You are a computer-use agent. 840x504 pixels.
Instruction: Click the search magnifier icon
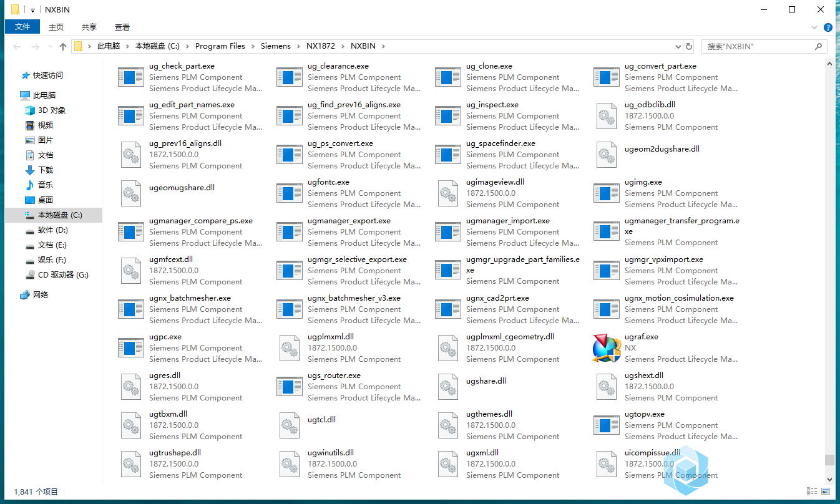pos(818,46)
